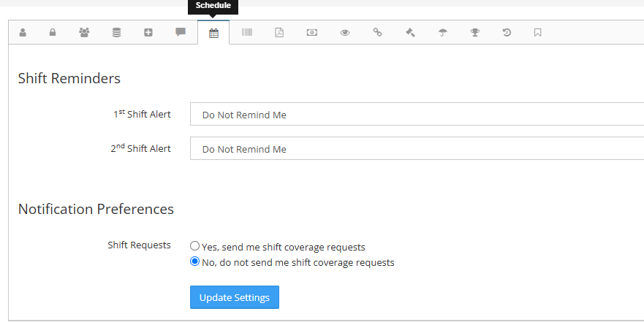The image size is (644, 325).
Task: Click the padlock security tab icon
Action: 53,33
